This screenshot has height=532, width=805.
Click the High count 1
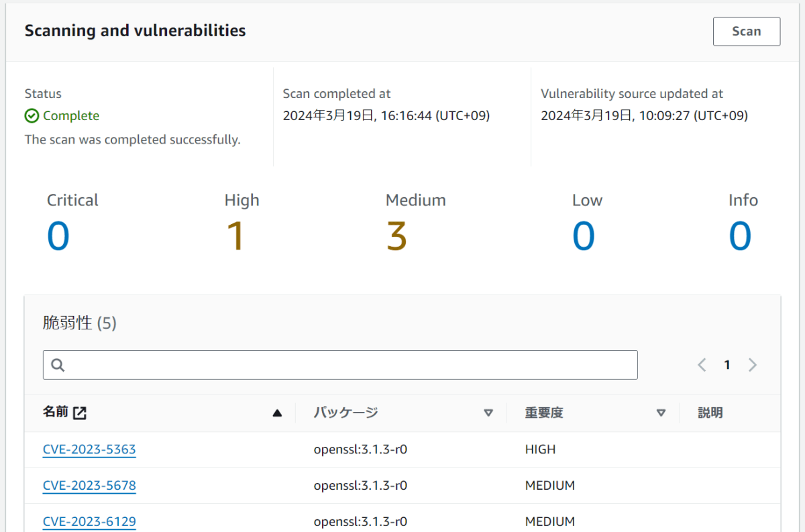235,236
